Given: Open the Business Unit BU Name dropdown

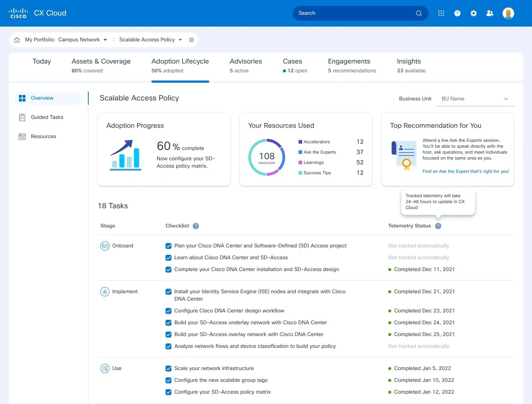Looking at the screenshot, I should [x=475, y=99].
